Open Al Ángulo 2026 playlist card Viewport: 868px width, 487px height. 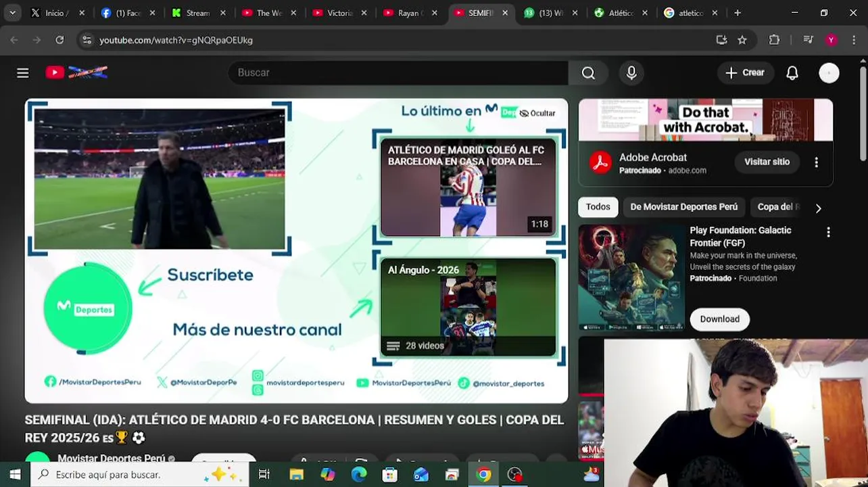click(x=468, y=307)
